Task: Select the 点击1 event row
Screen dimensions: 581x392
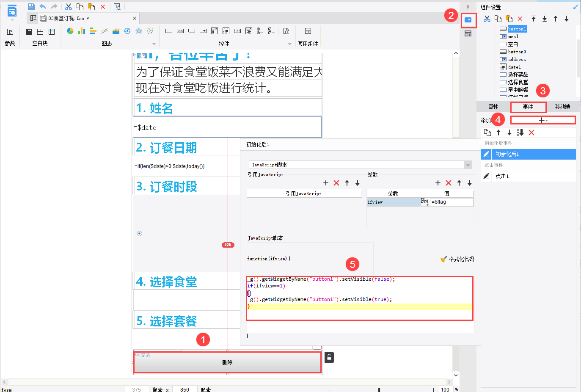Action: [529, 176]
